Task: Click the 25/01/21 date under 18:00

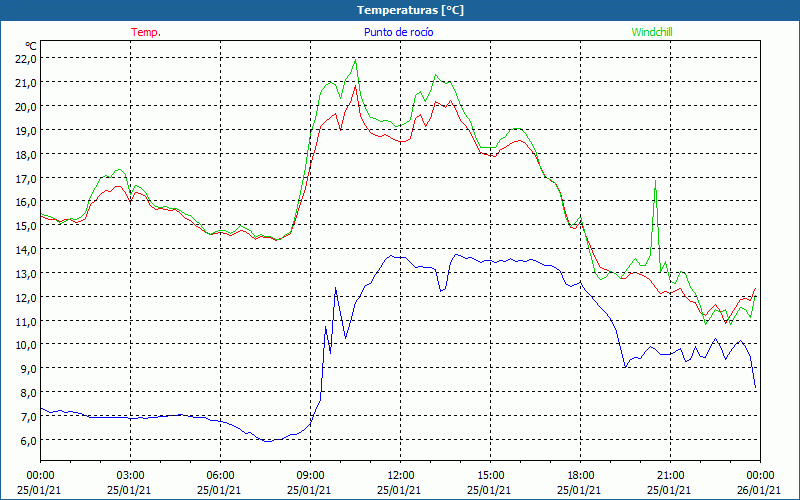Action: coord(579,490)
